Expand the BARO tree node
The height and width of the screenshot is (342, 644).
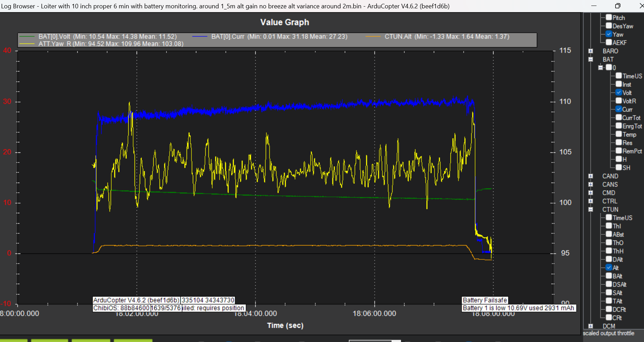[591, 51]
